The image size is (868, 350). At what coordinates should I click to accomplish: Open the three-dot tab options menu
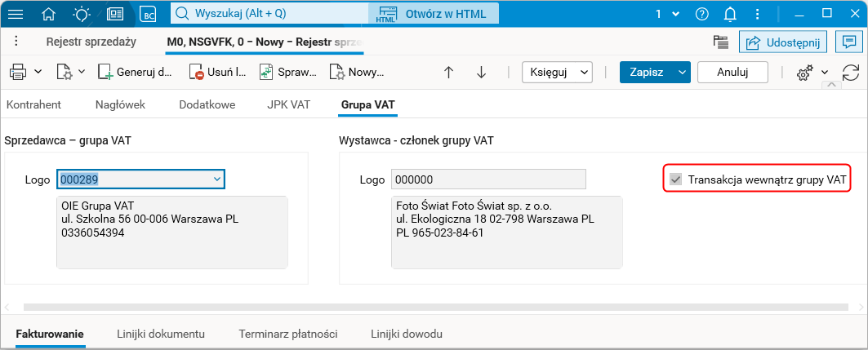click(16, 42)
